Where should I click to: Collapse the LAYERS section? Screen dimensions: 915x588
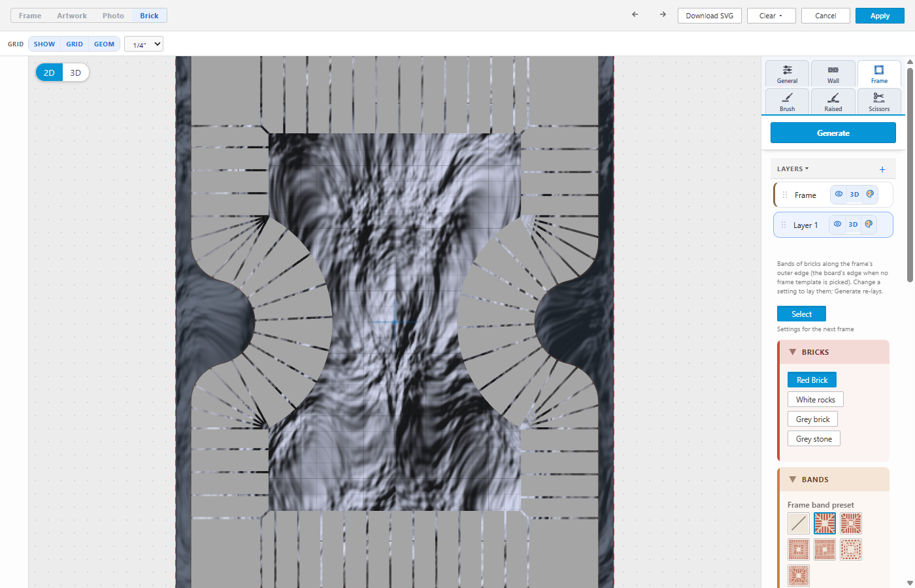click(793, 169)
